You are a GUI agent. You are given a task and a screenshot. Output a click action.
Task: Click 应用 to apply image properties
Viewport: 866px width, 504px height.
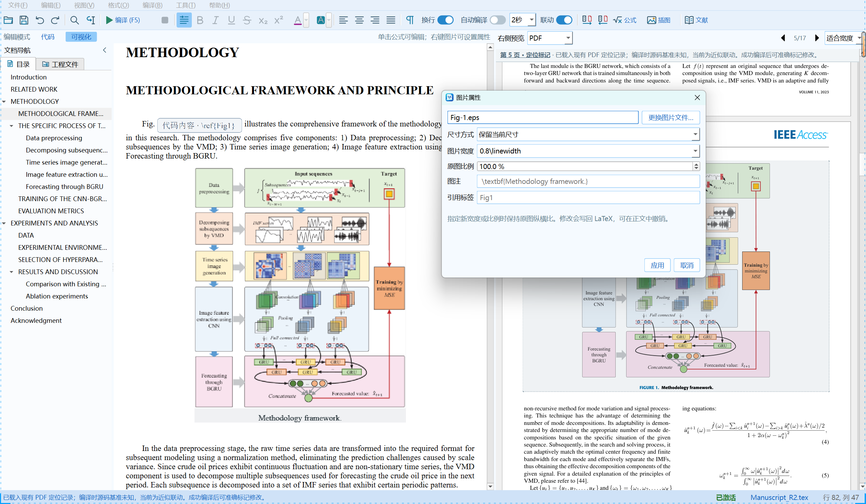click(x=657, y=265)
